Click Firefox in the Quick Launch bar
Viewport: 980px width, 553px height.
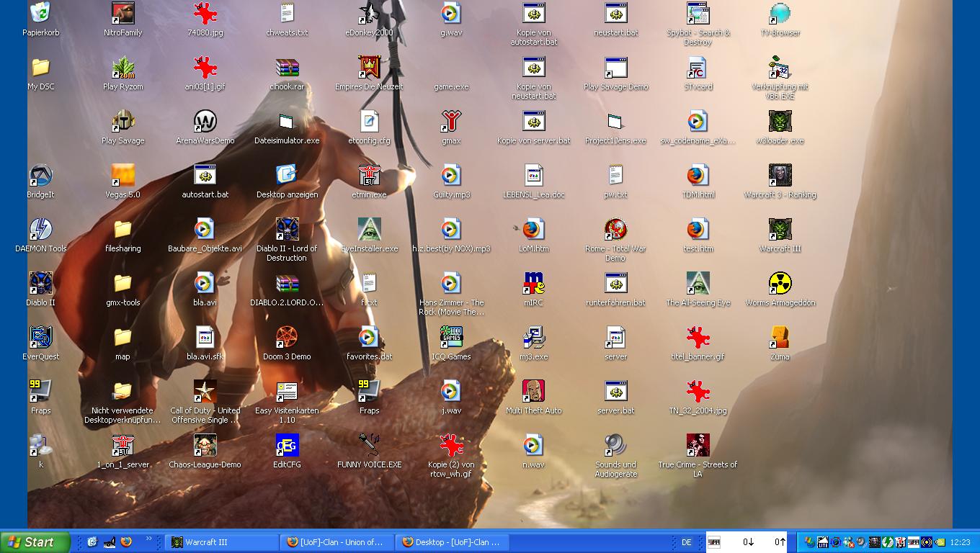(127, 542)
